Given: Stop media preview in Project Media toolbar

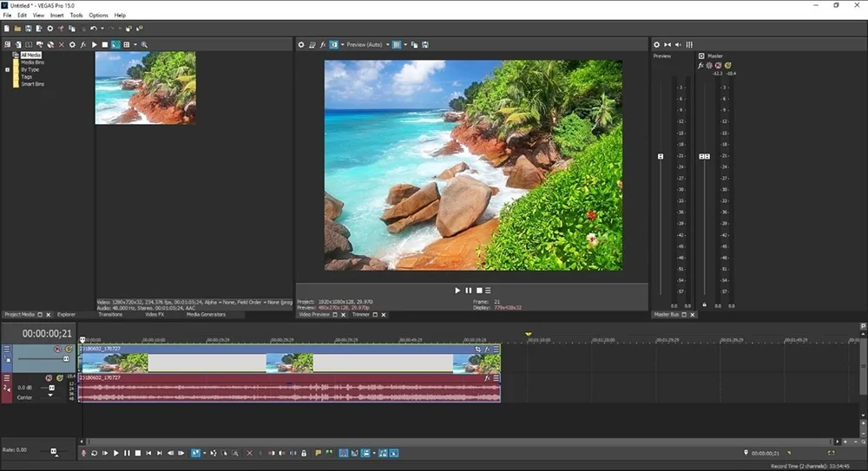Looking at the screenshot, I should pyautogui.click(x=105, y=45).
